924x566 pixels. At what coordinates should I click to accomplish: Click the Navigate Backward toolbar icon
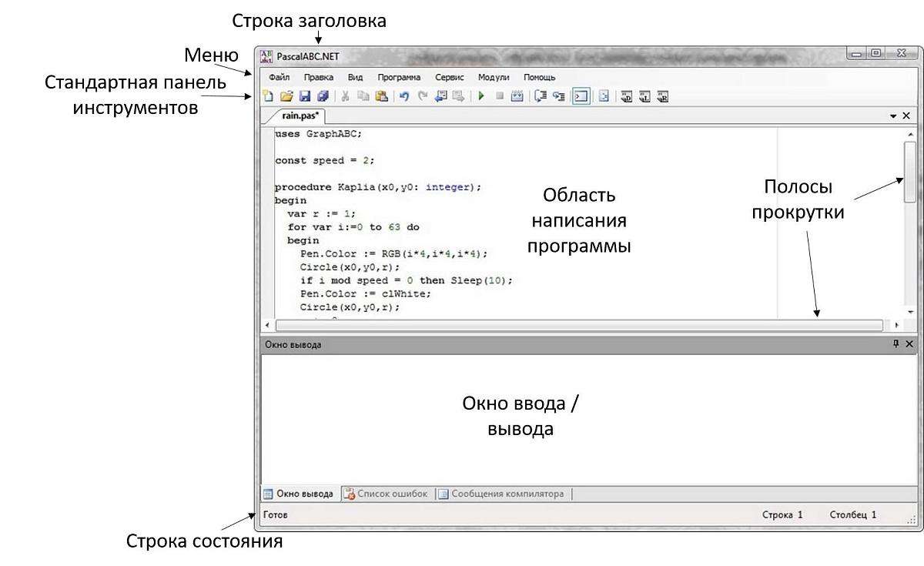[x=440, y=96]
